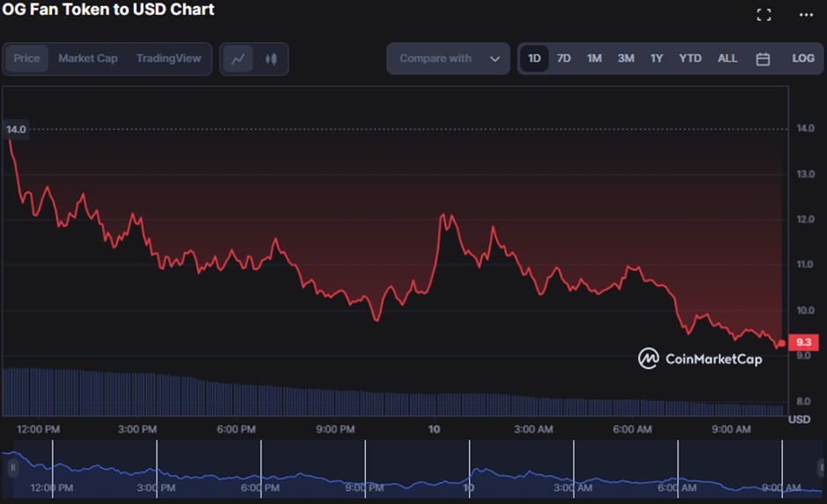The image size is (827, 504).
Task: Click the 11.0 y-axis value
Action: coord(805,265)
